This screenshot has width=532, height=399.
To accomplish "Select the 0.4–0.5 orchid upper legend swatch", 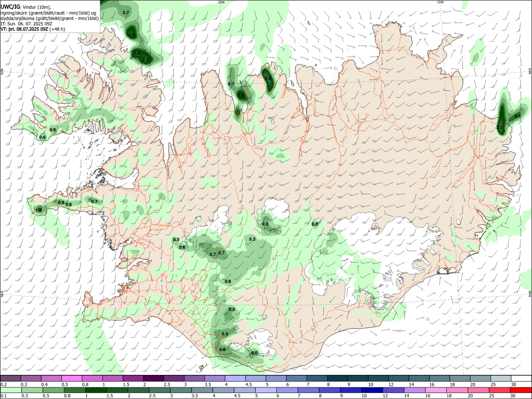I will [51, 378].
